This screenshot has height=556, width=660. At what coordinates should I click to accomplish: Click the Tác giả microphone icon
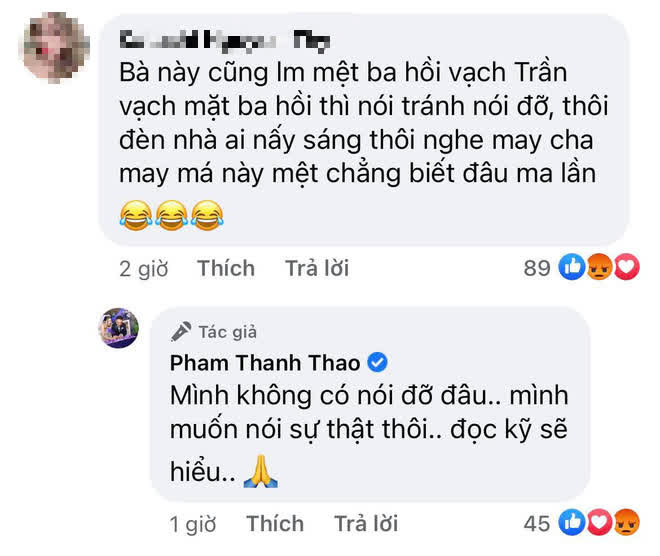[x=181, y=332]
